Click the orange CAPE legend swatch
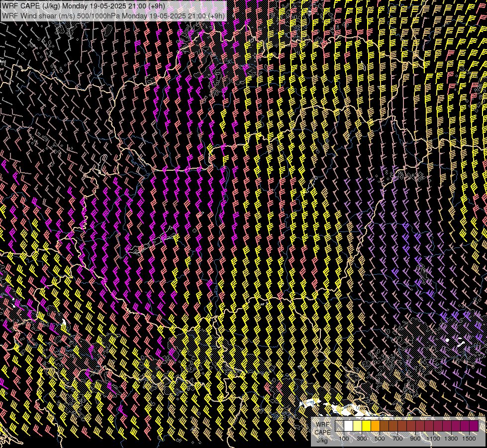This screenshot has width=487, height=448. [375, 426]
